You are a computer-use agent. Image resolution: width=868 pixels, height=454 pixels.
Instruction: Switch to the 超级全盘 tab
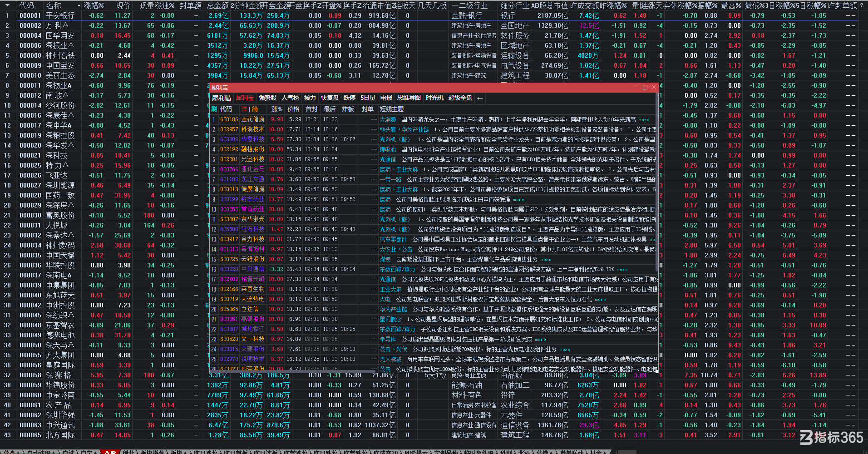(460, 98)
